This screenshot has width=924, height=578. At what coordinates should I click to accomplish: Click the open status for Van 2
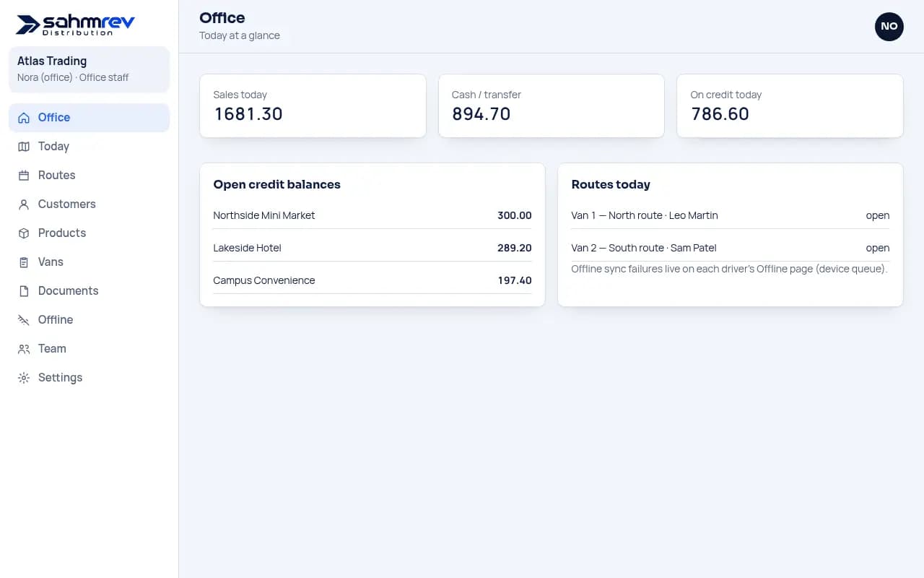click(x=878, y=248)
